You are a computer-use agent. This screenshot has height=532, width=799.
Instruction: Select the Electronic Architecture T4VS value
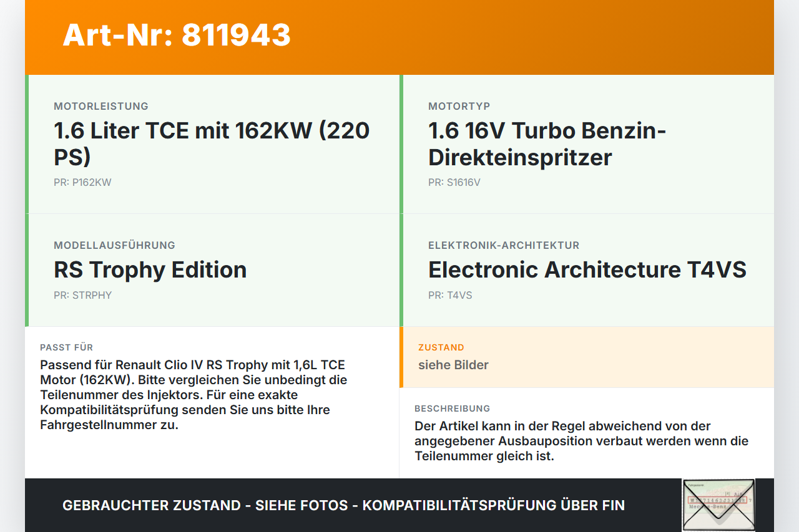coord(587,269)
